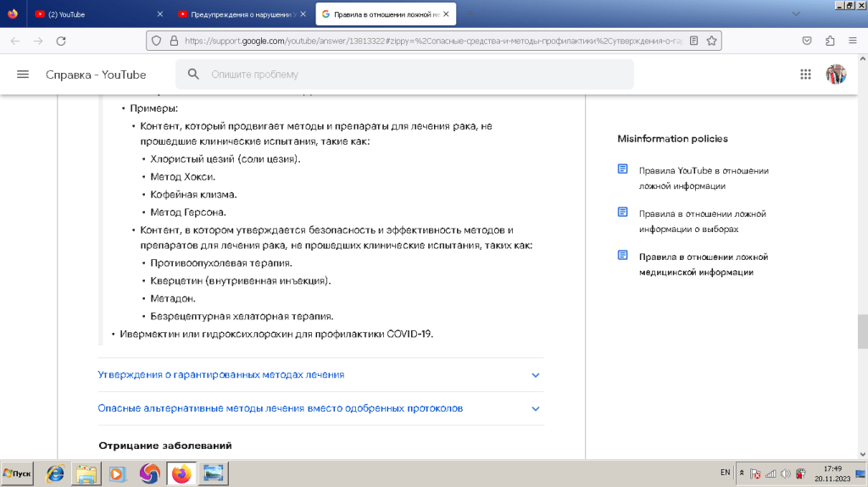Open the list all tabs dropdown arrow
This screenshot has width=868, height=487.
795,14
